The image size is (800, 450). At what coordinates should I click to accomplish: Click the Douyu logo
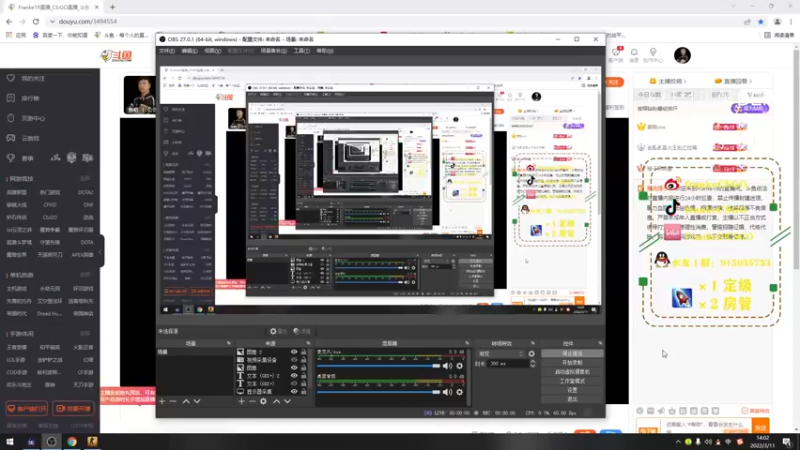pyautogui.click(x=116, y=56)
